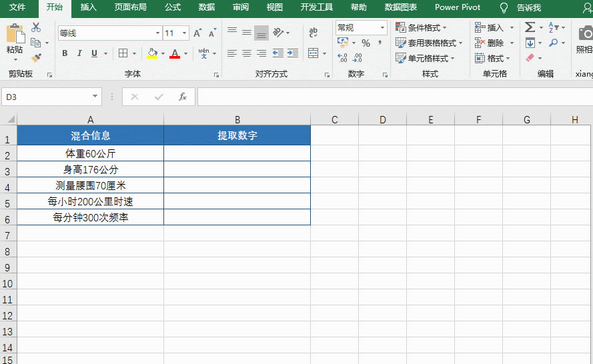Viewport: 593px width, 364px height.
Task: Click the Wrap Text icon
Action: (x=313, y=33)
